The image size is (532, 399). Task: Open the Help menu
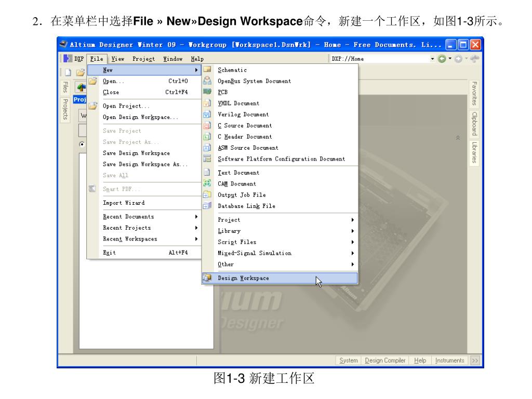(197, 59)
